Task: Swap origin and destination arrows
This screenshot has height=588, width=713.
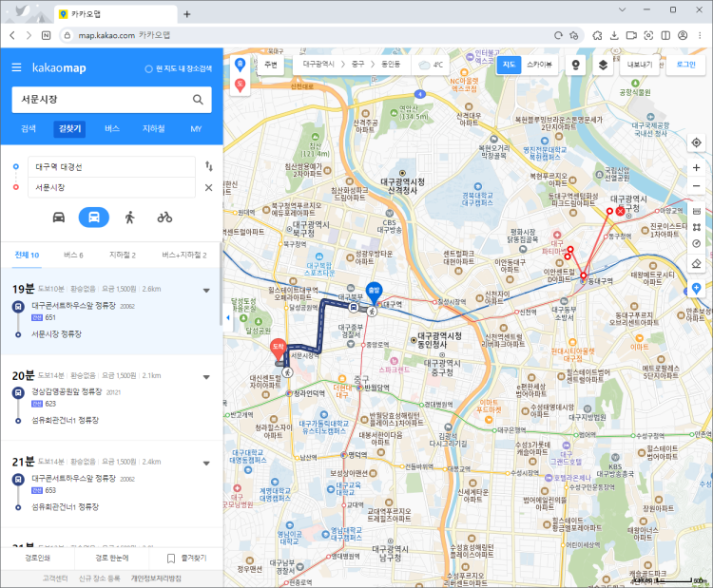Action: 209,166
